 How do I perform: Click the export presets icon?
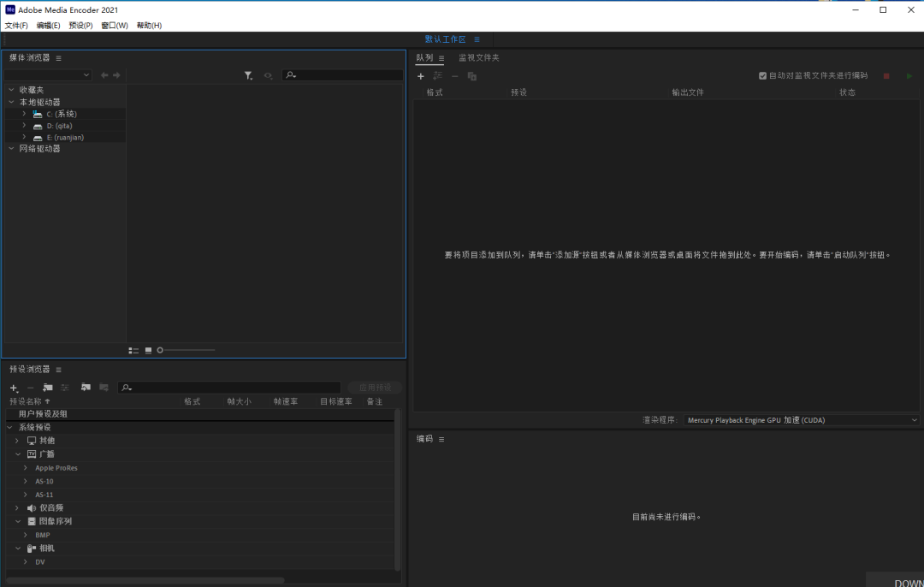(104, 388)
